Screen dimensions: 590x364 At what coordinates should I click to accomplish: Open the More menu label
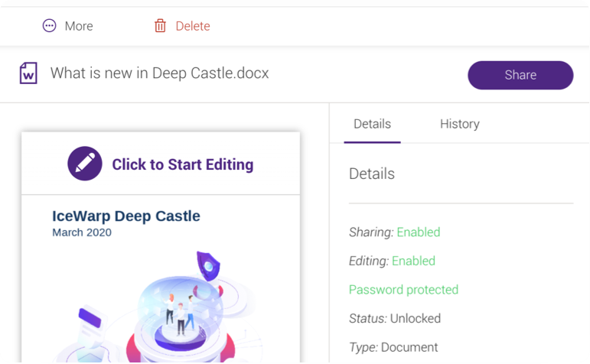[x=79, y=26]
